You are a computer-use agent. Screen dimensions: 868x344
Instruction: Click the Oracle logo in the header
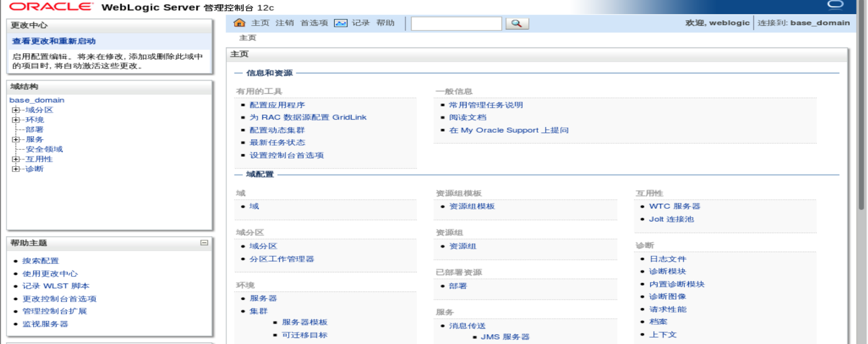(51, 7)
